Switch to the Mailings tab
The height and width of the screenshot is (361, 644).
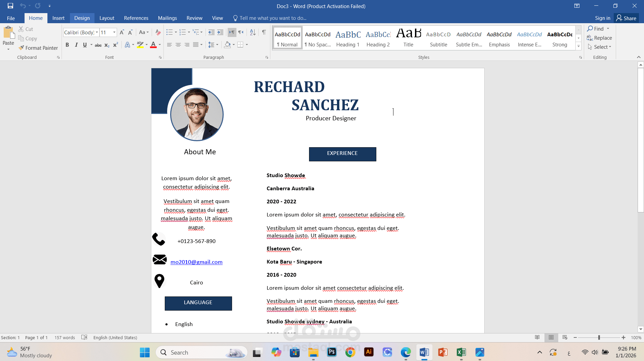tap(167, 18)
